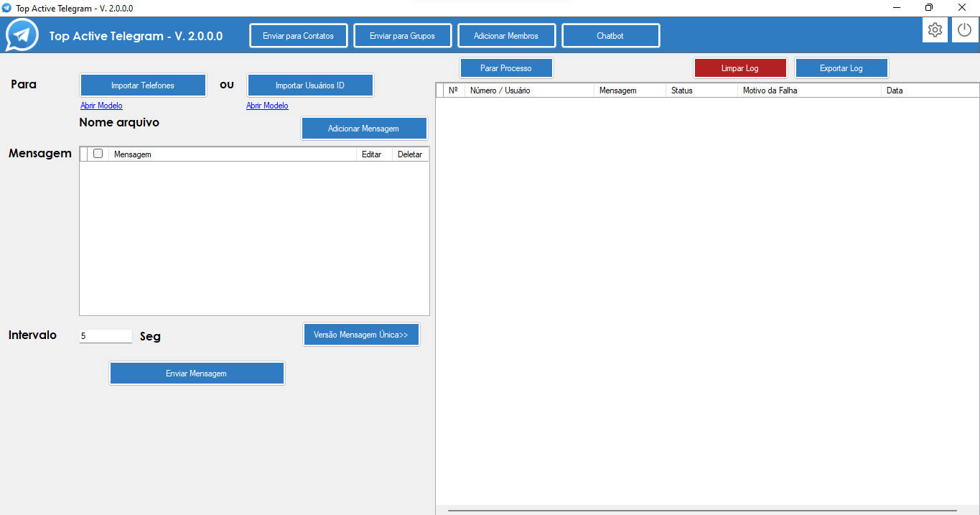Minimize the Top Active Telegram window
The width and height of the screenshot is (980, 515).
pos(897,8)
